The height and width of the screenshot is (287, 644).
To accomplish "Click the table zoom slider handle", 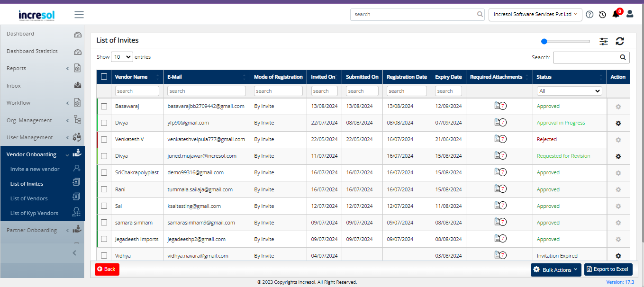I will pos(544,42).
